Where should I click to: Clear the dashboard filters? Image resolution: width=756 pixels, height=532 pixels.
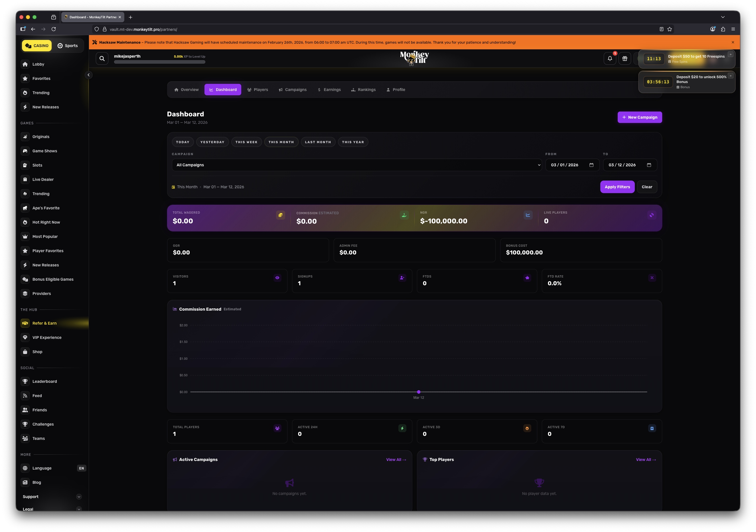647,187
